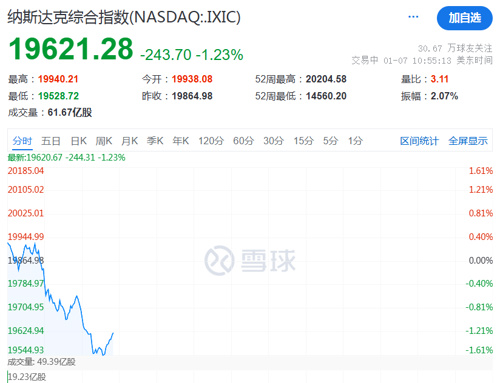The height and width of the screenshot is (383, 500).
Task: Select the 分时 intraday chart tab
Action: (22, 141)
